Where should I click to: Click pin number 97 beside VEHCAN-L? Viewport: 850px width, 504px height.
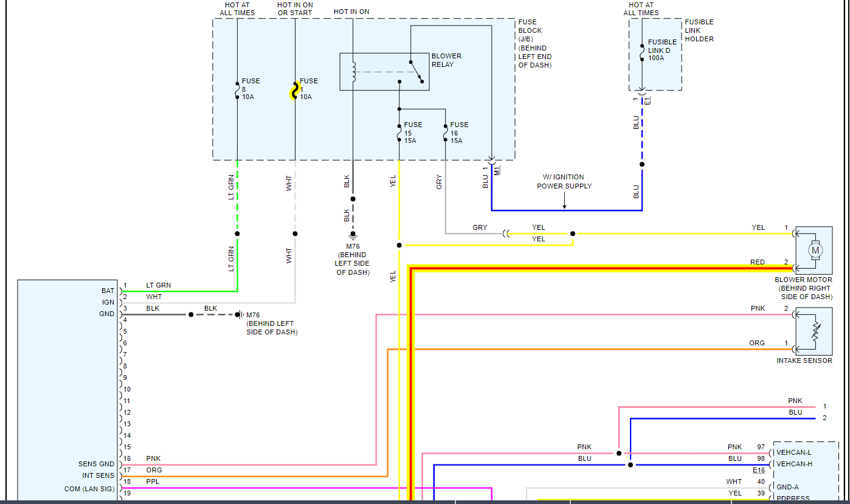pos(761,447)
